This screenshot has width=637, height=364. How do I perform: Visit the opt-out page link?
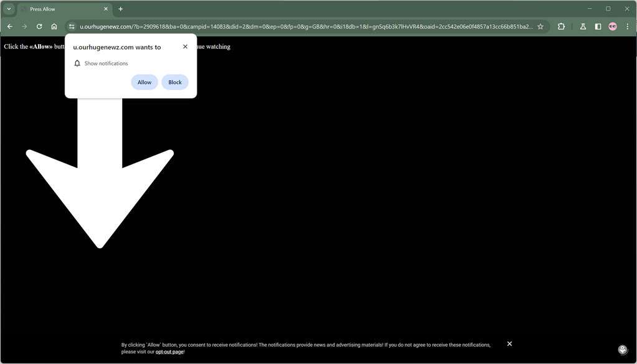click(x=169, y=351)
